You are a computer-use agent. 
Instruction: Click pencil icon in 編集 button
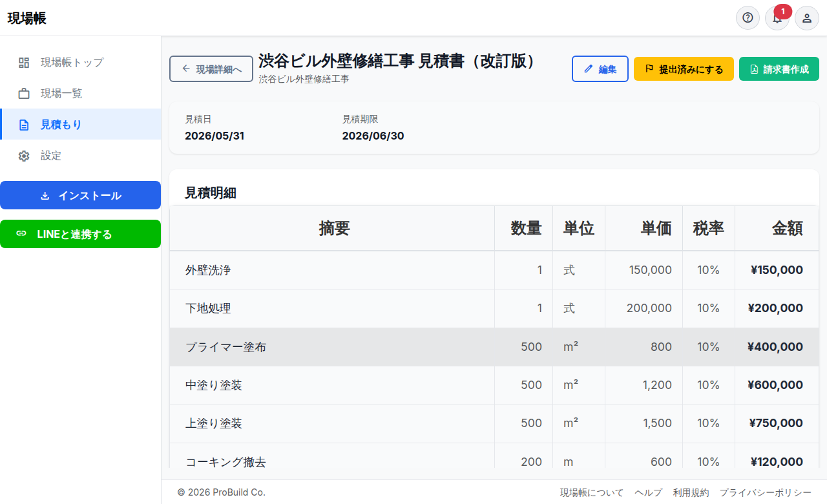point(588,69)
